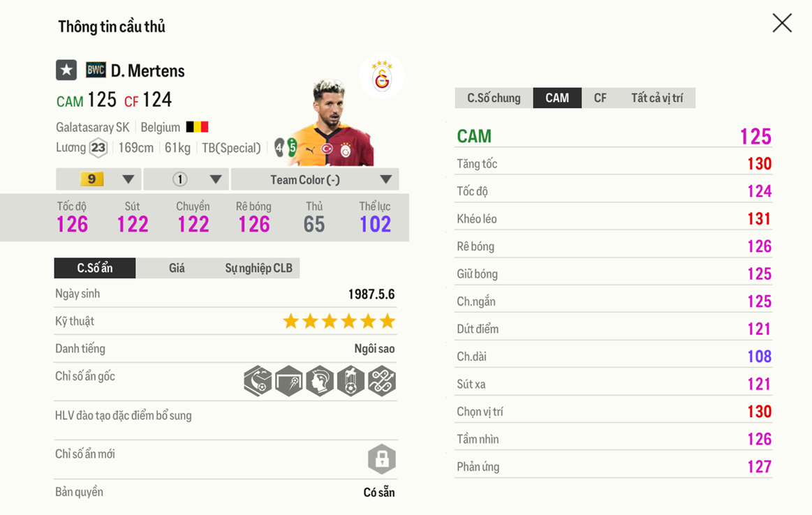Show the Tất cả vị trí tab
Screen dimensions: 812x515
(x=656, y=98)
